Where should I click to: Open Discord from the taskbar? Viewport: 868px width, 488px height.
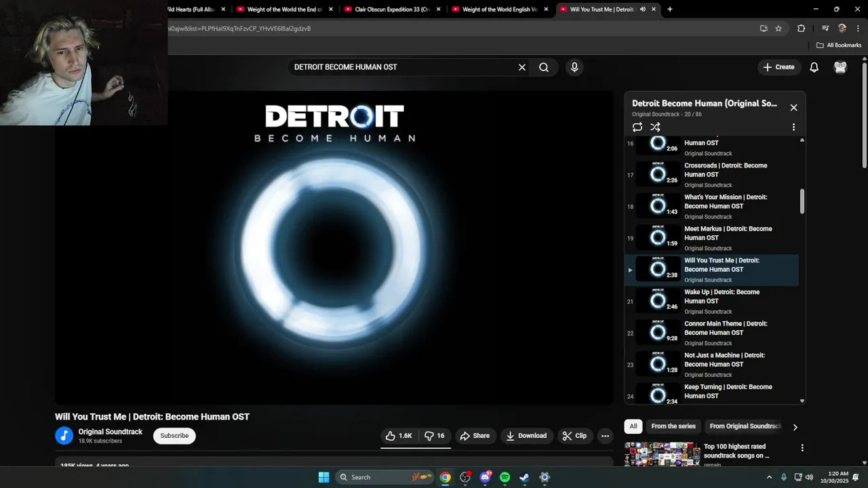click(x=485, y=477)
